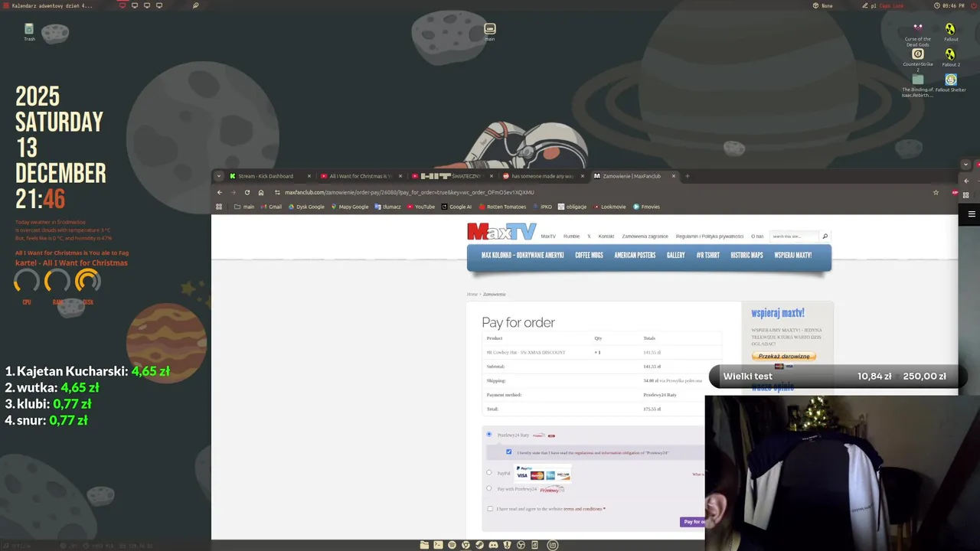Launch Fallout desktop shortcut
Image resolution: width=980 pixels, height=551 pixels.
(x=951, y=32)
